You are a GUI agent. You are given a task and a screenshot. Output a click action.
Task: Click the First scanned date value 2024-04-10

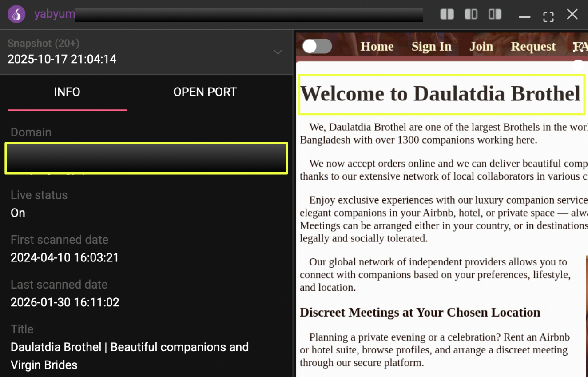tap(65, 258)
